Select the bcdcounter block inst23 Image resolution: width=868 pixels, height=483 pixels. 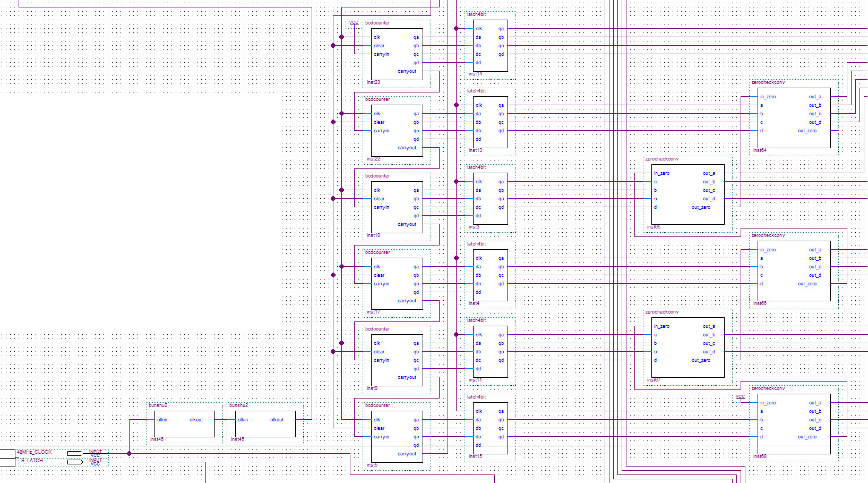click(397, 58)
